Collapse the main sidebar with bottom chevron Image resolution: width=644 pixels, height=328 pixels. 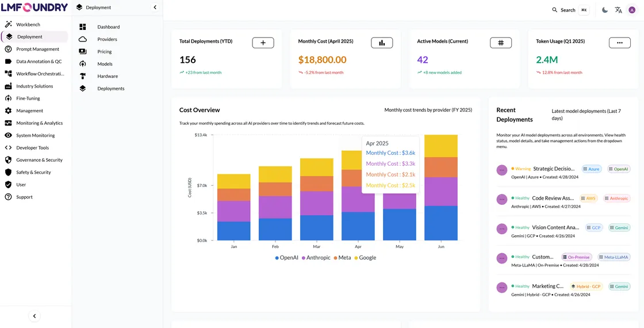(x=34, y=316)
